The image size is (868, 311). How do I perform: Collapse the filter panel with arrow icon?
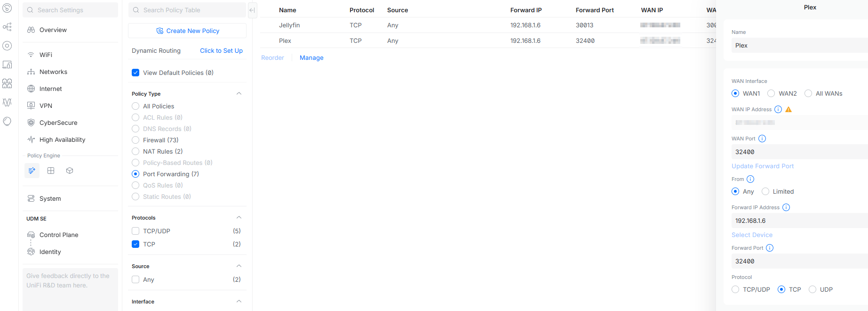click(253, 10)
